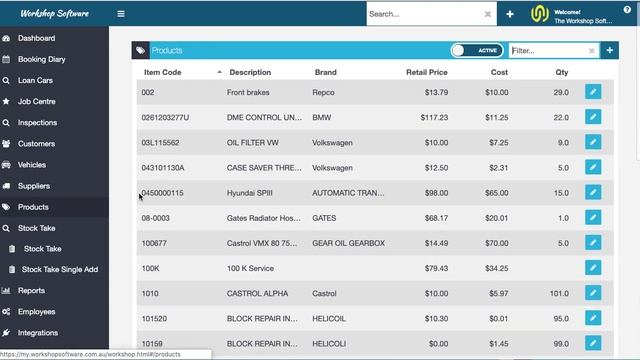Click the $117.23 retail price cell
Screen dimensions: 640x360
434,118
